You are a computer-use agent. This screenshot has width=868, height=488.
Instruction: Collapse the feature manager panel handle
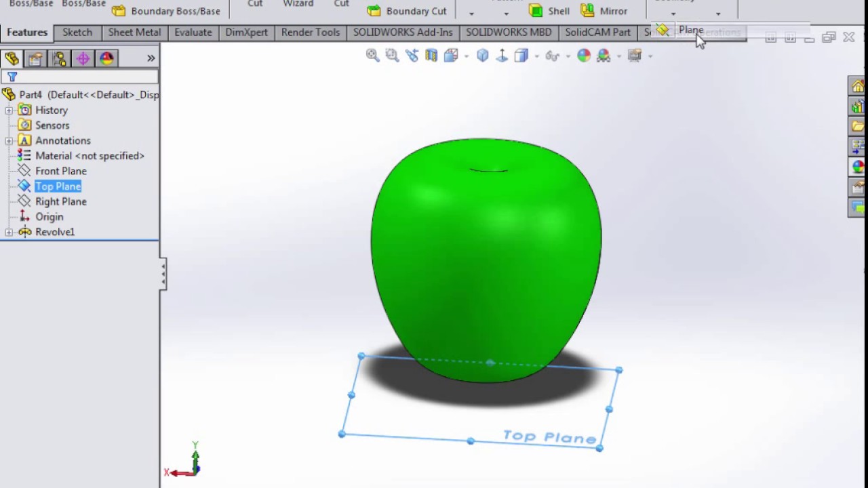(163, 274)
